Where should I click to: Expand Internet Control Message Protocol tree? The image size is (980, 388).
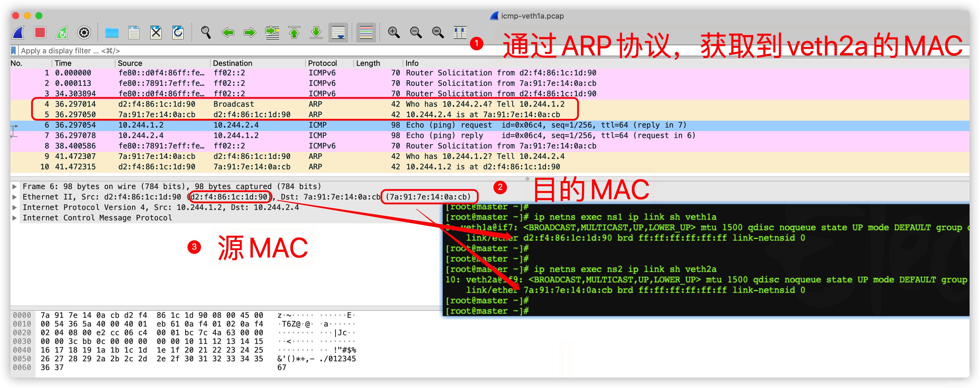(x=15, y=218)
